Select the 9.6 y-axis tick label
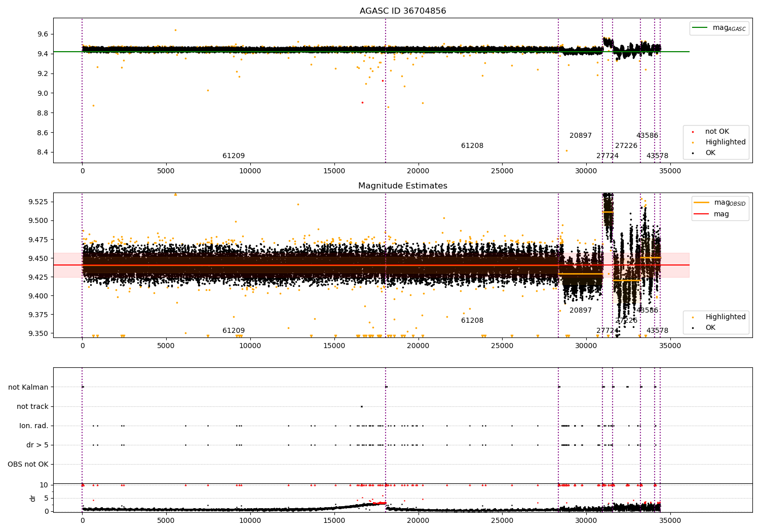The image size is (760, 532). pos(43,34)
